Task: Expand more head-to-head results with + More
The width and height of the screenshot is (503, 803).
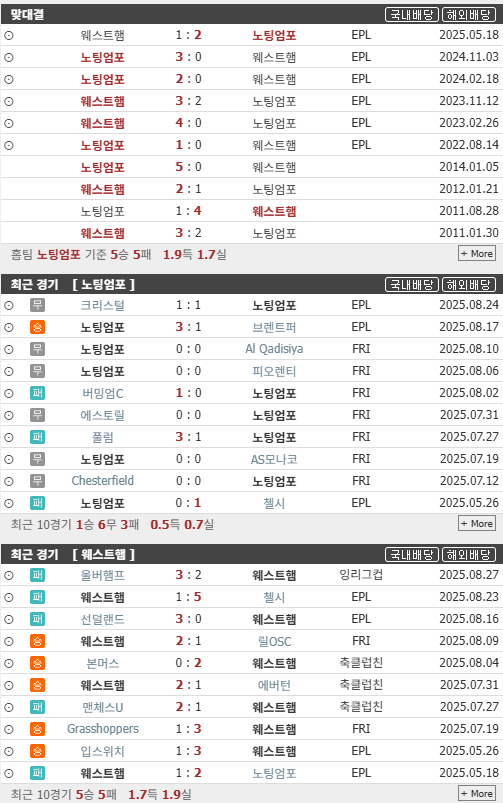Action: 477,253
